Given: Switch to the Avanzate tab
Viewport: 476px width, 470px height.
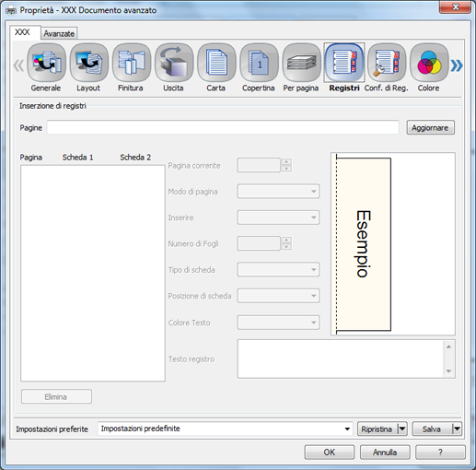Looking at the screenshot, I should click(59, 33).
